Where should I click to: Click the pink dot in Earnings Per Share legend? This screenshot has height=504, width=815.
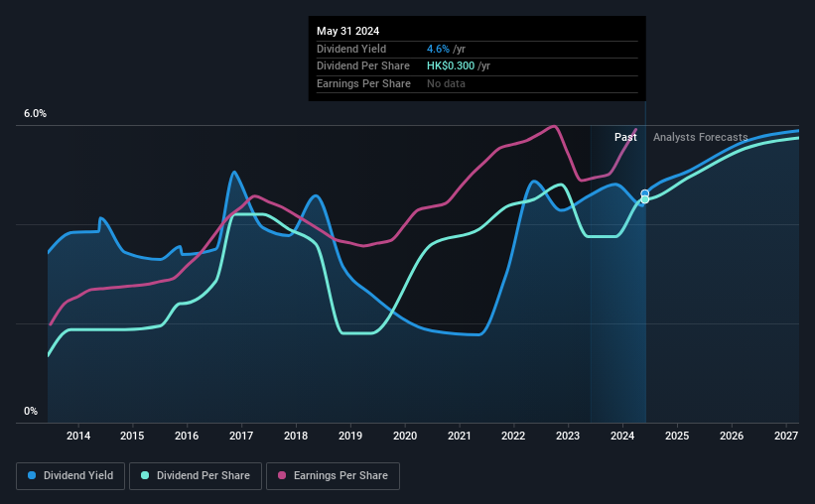point(282,475)
